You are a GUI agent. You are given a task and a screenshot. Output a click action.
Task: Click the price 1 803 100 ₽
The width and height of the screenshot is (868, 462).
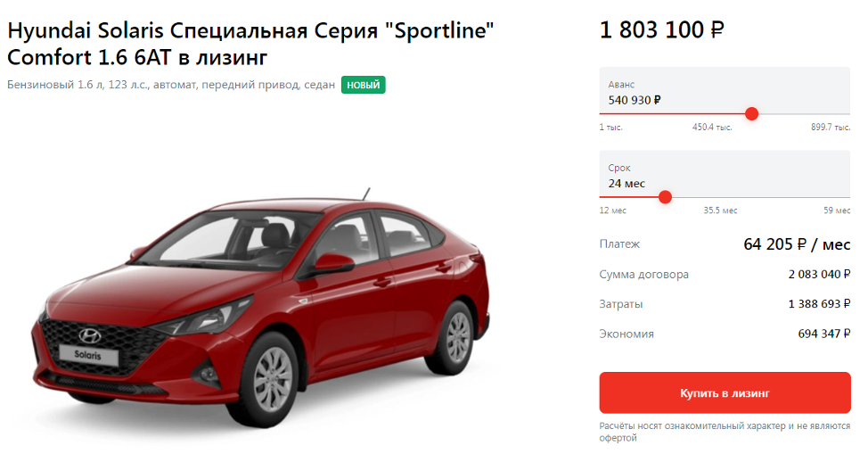(661, 30)
